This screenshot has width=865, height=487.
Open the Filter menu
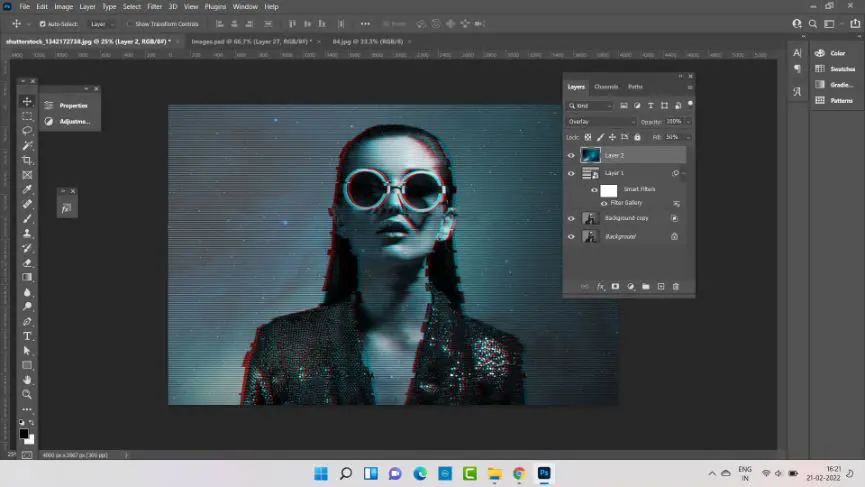point(154,6)
